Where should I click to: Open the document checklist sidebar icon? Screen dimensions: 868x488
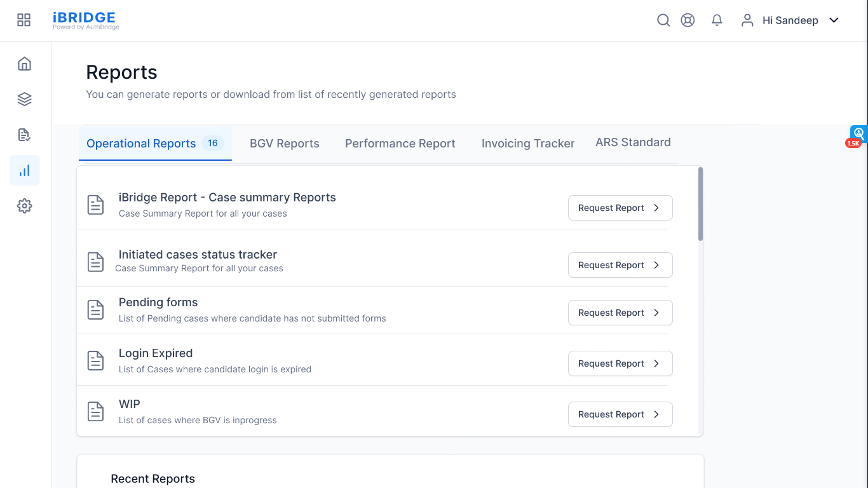[24, 135]
